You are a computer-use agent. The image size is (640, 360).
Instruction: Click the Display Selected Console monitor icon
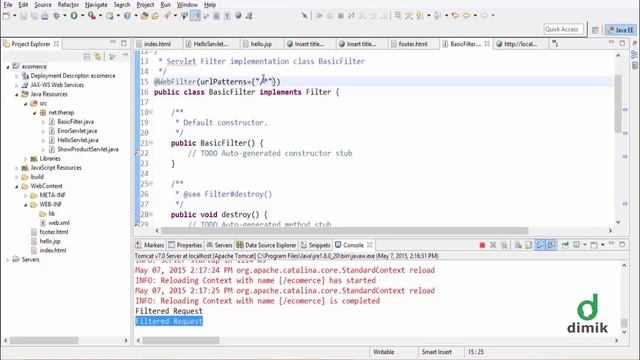576,245
